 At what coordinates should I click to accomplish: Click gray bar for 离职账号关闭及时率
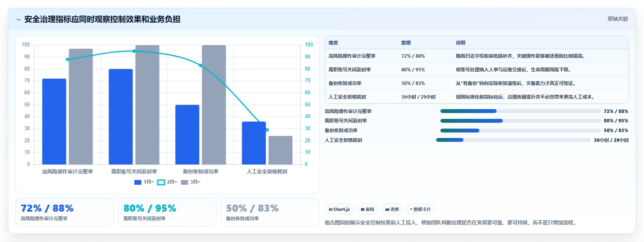pos(147,105)
